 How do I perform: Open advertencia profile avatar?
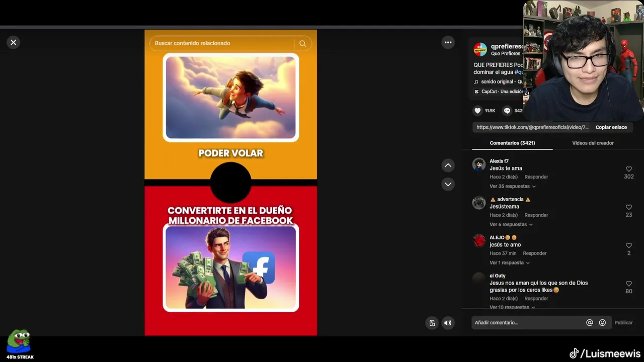479,203
